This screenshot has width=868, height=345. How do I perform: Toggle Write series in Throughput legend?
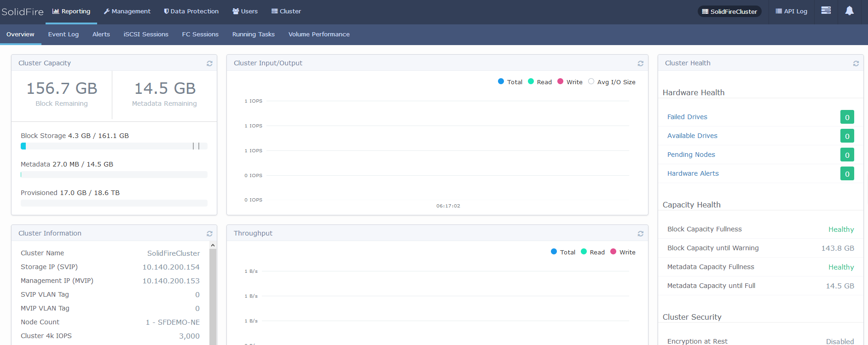pos(623,252)
